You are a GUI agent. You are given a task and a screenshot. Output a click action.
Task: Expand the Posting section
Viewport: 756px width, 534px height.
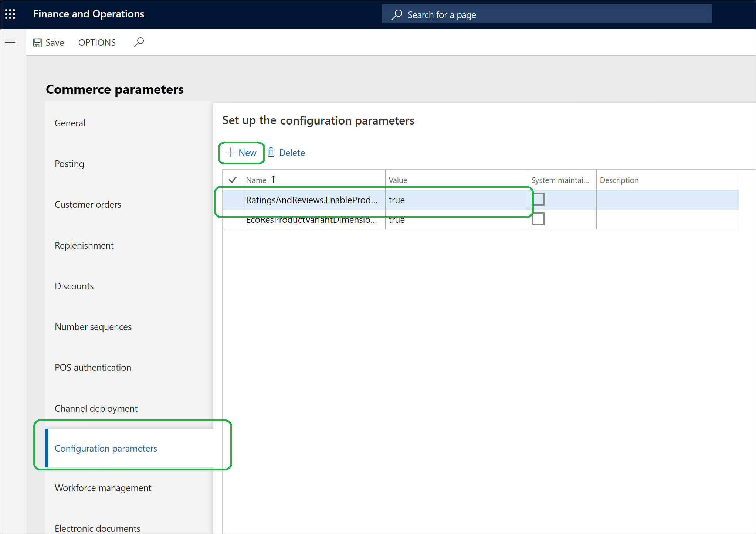pyautogui.click(x=69, y=164)
